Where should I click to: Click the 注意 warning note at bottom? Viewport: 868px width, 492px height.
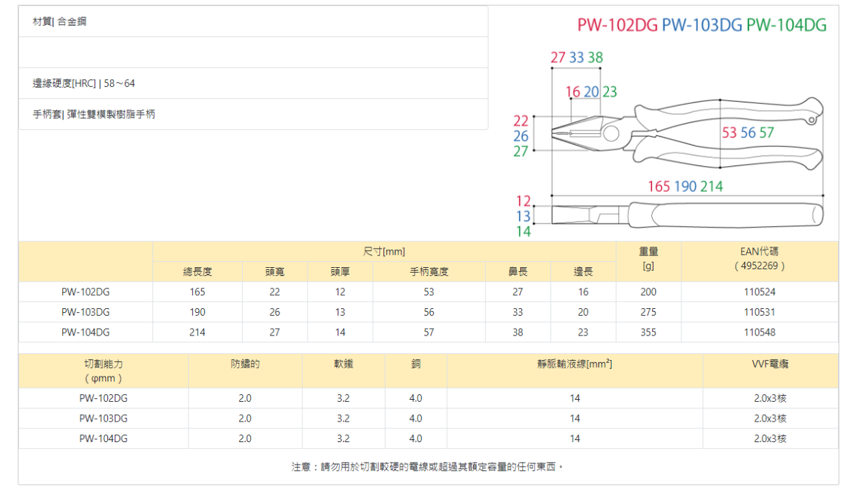pos(428,467)
